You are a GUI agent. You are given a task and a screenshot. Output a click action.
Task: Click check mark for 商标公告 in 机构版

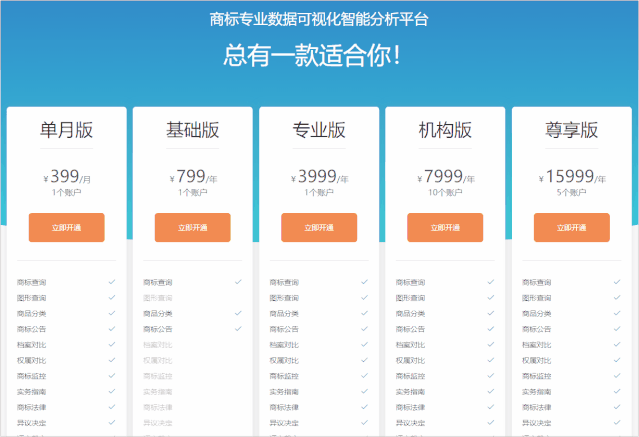491,329
